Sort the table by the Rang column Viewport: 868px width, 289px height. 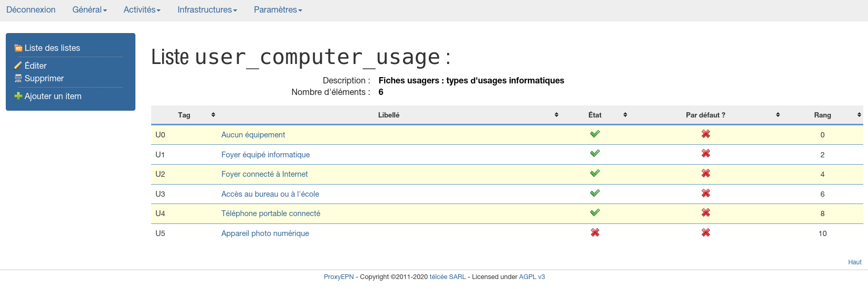click(x=822, y=115)
